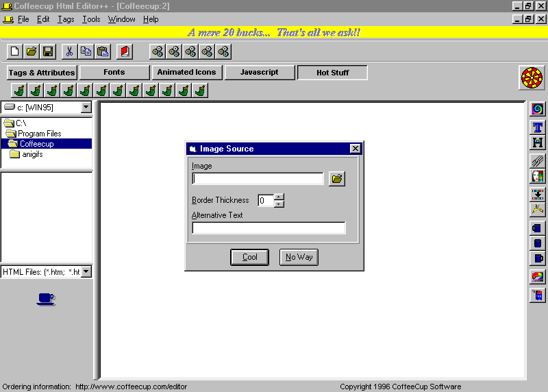This screenshot has width=548, height=392.
Task: Create a new document with blank page icon
Action: (x=14, y=51)
